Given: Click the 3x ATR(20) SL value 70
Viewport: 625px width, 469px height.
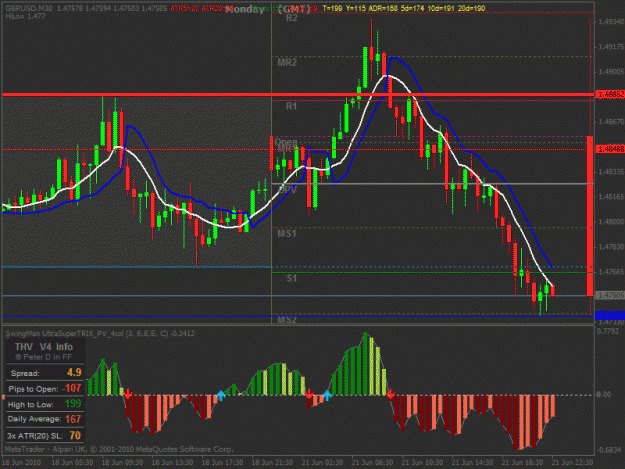Looking at the screenshot, I should (x=75, y=436).
